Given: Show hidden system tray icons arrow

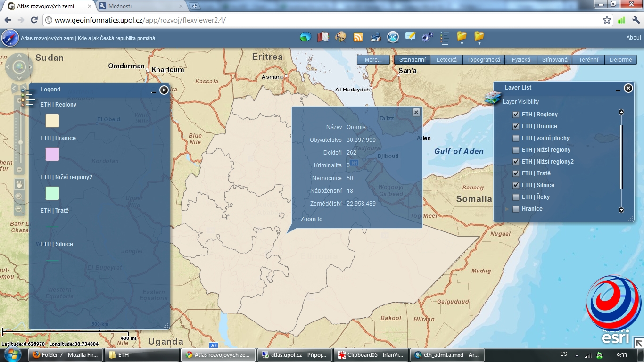Looking at the screenshot, I should 576,354.
